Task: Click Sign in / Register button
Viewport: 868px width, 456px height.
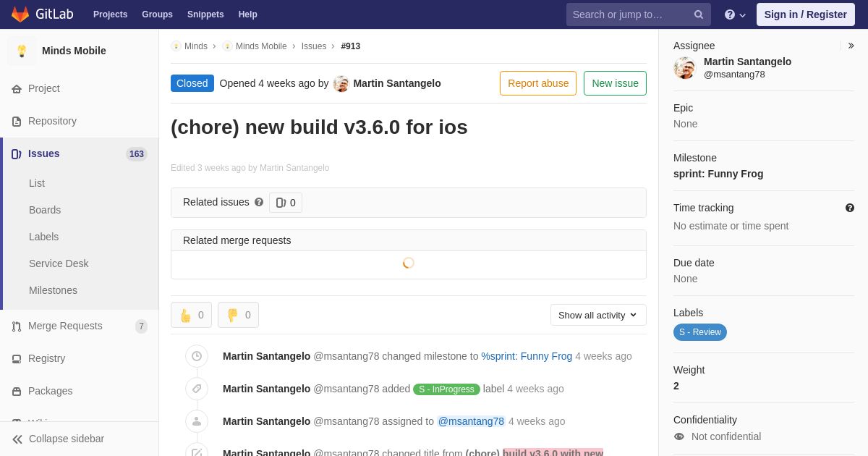Action: tap(806, 14)
